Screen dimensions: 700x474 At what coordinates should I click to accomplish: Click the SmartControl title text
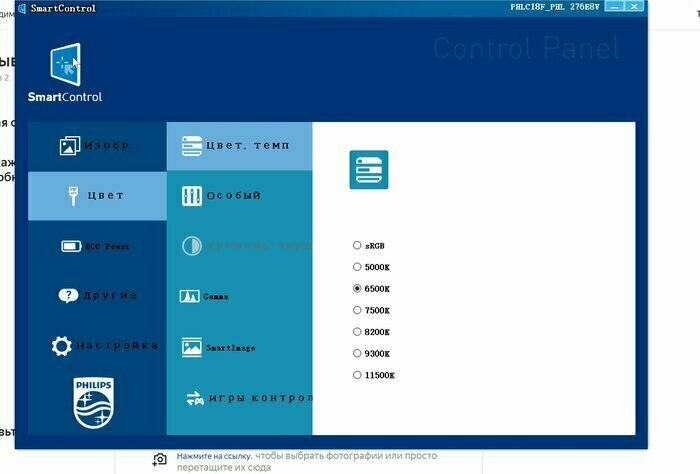click(x=63, y=8)
